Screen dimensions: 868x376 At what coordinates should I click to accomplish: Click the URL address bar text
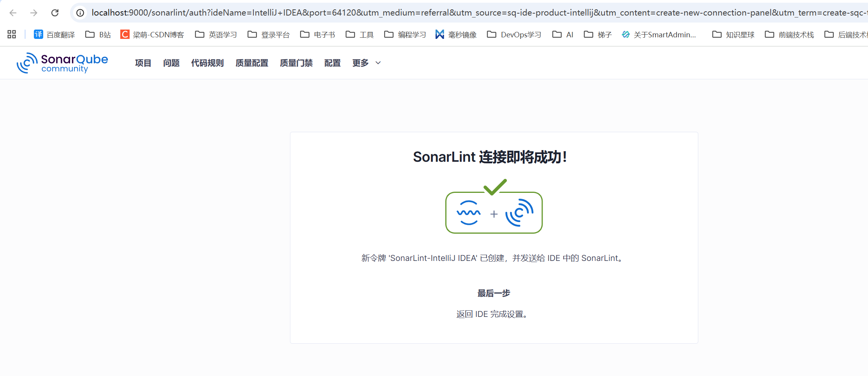479,13
